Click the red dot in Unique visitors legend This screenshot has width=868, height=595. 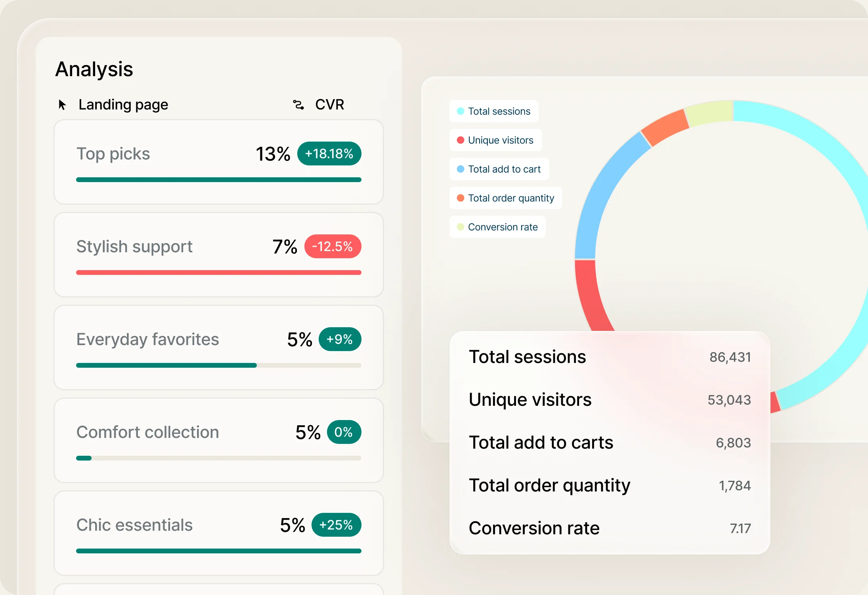tap(461, 140)
